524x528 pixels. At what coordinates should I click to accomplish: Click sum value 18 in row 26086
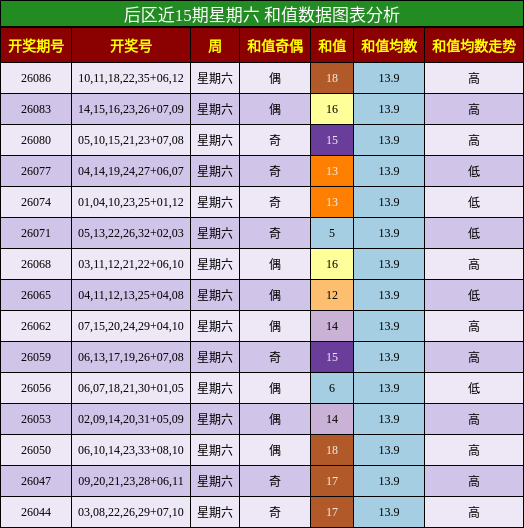332,78
